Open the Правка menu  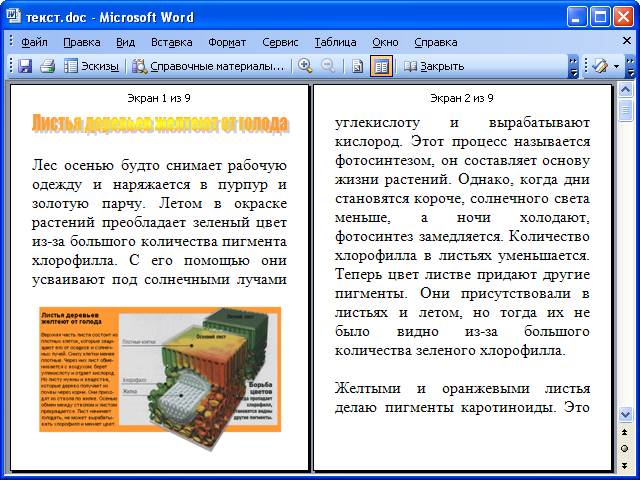tap(82, 42)
